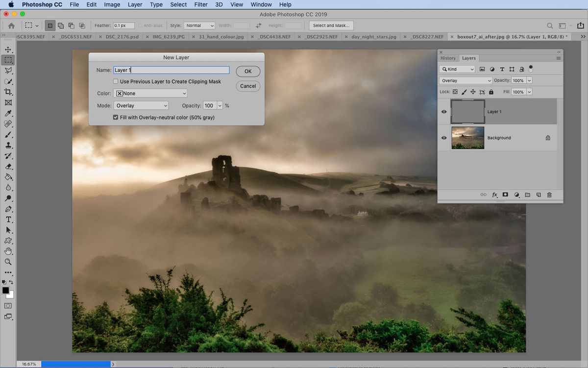
Task: Uncheck Fill with Overlay-neutral color option
Action: pos(116,117)
